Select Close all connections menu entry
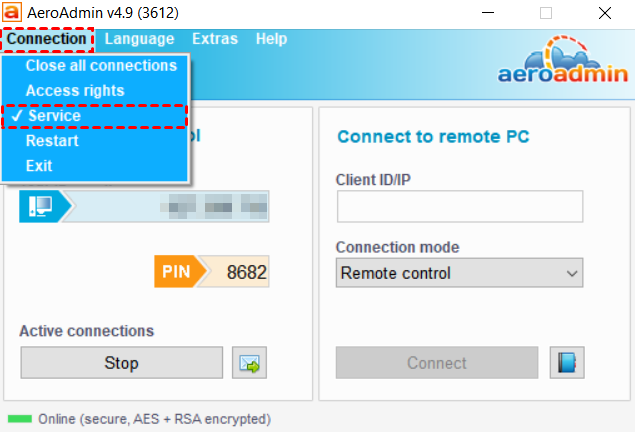635x432 pixels. point(101,66)
